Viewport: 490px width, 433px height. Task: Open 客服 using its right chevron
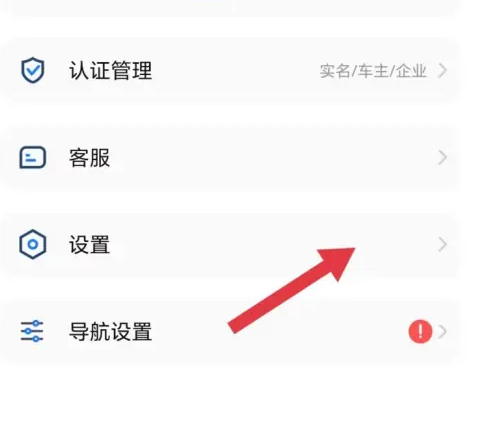click(443, 157)
